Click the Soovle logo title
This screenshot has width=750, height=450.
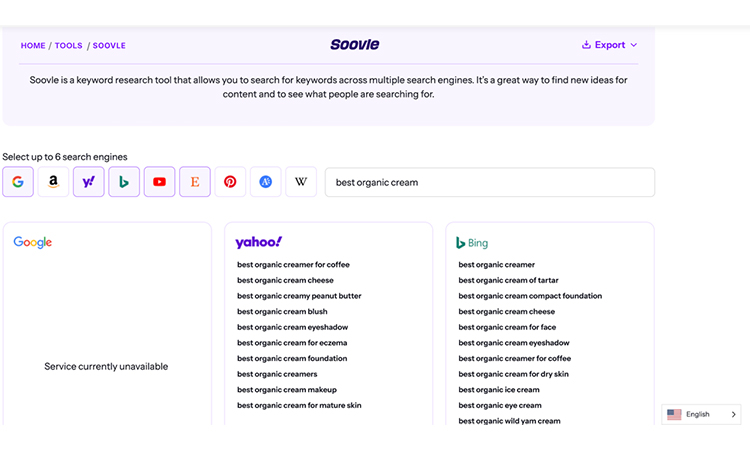tap(354, 44)
